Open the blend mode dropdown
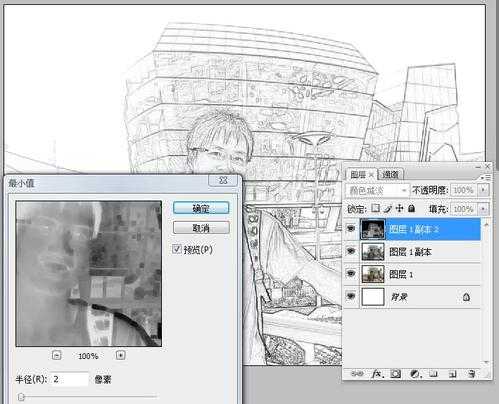The height and width of the screenshot is (404, 499). pos(377,190)
